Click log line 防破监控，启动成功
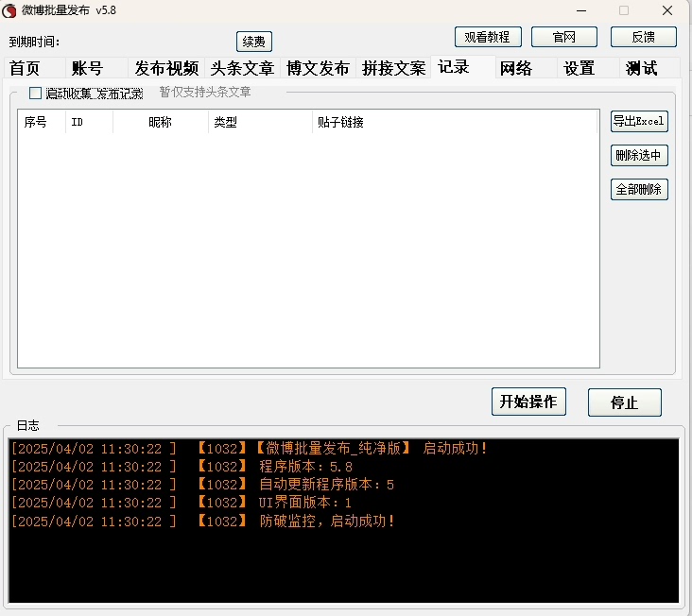 [203, 522]
